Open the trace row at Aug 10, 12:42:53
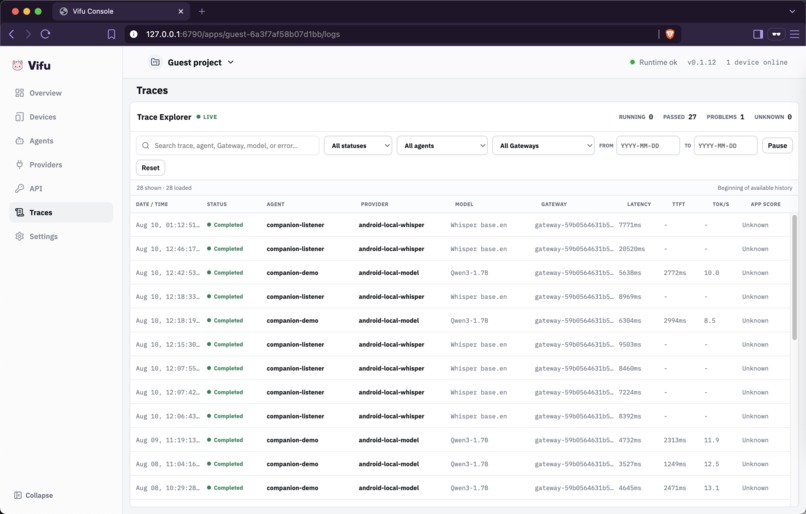 [460, 272]
